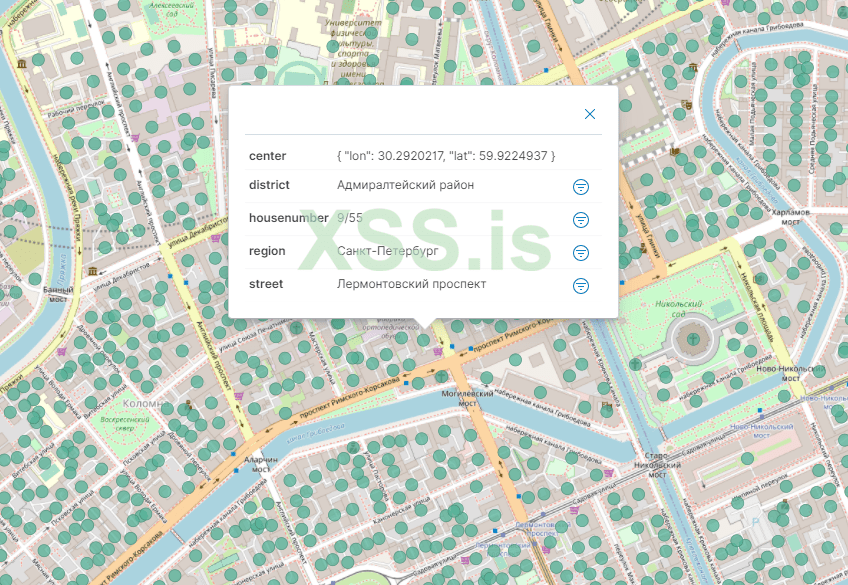Click the Коломна neighbourhood label

pyautogui.click(x=144, y=403)
